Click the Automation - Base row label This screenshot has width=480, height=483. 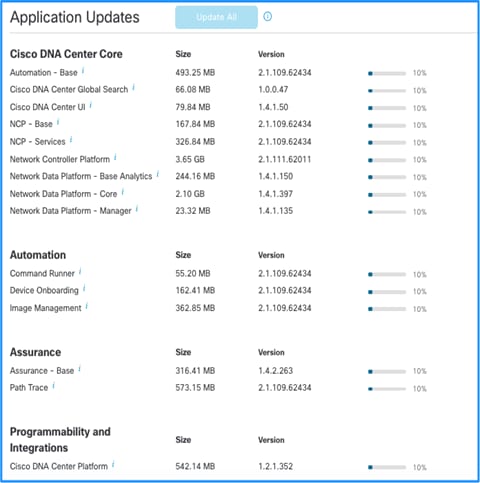pyautogui.click(x=44, y=73)
